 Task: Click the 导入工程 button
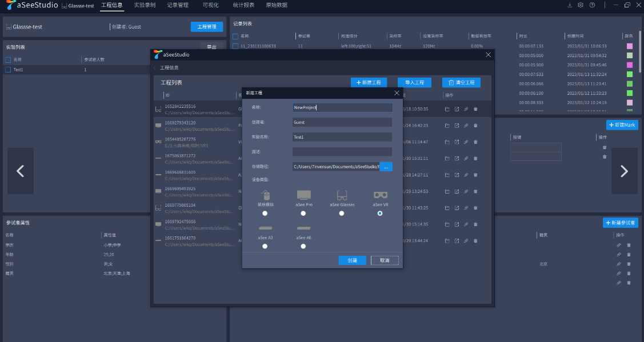pyautogui.click(x=414, y=83)
